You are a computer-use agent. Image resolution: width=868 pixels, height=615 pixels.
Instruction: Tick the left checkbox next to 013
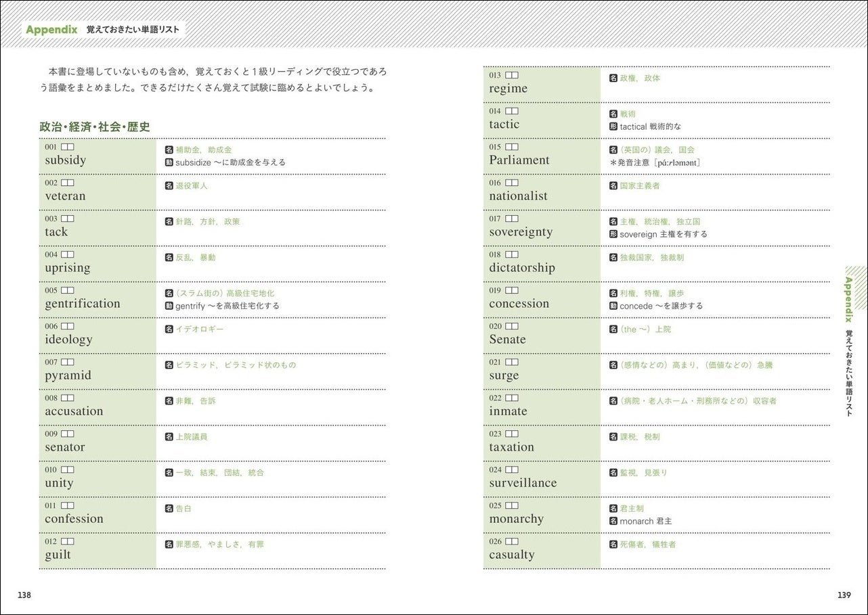tap(508, 75)
